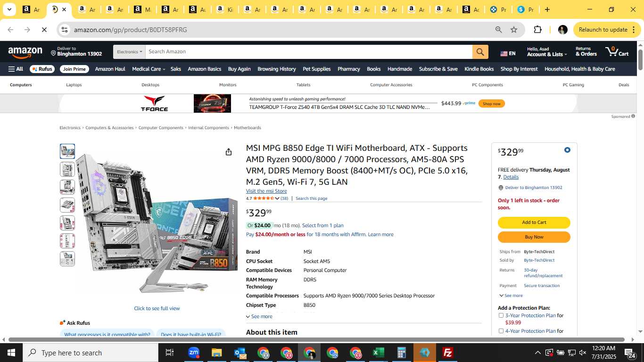Screen dimensions: 644x362
Task: Show hidden system tray icons
Action: pyautogui.click(x=537, y=353)
